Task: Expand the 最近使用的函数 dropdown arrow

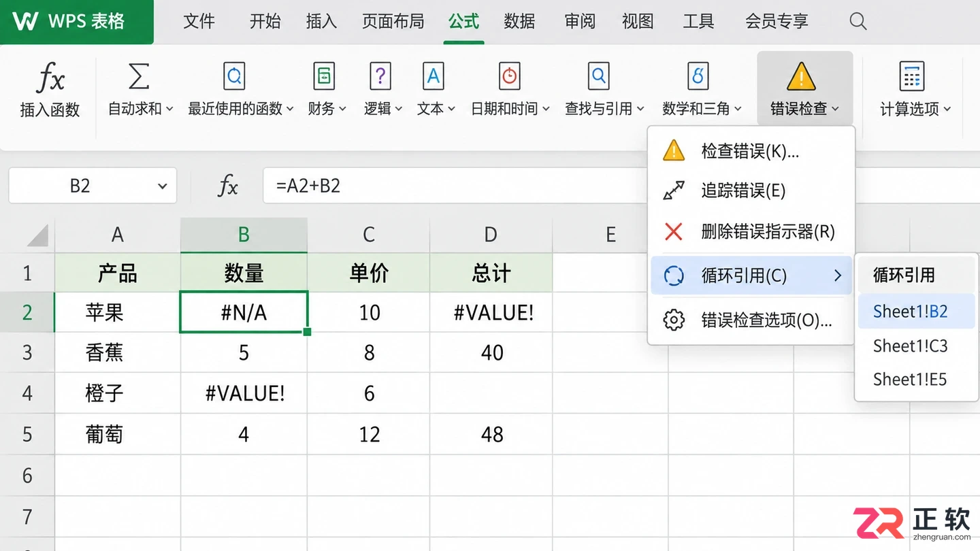Action: coord(290,109)
